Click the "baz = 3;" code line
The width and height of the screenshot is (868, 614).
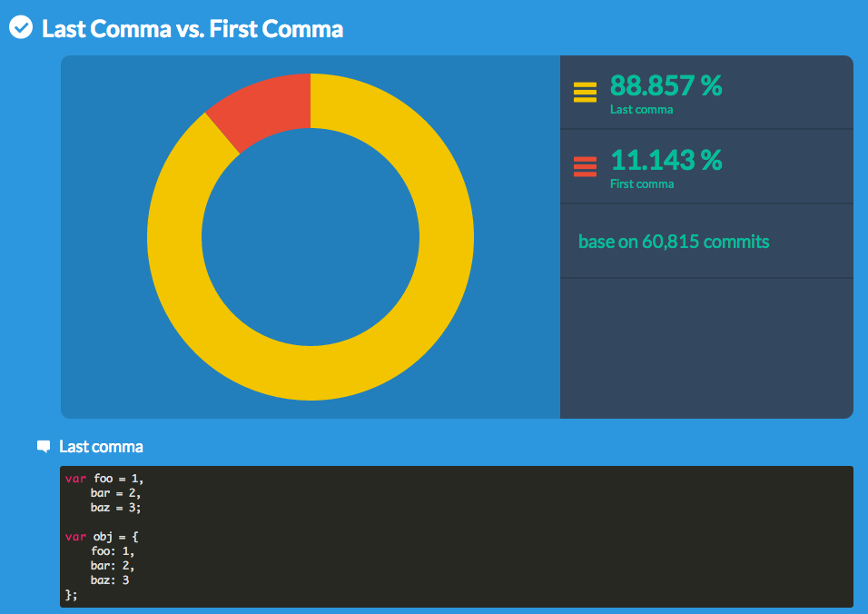[115, 507]
